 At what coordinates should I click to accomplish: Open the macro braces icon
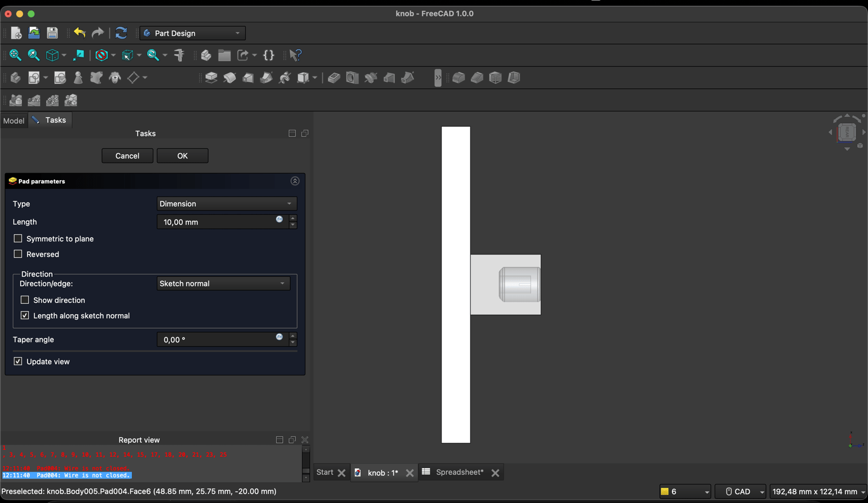click(x=269, y=55)
